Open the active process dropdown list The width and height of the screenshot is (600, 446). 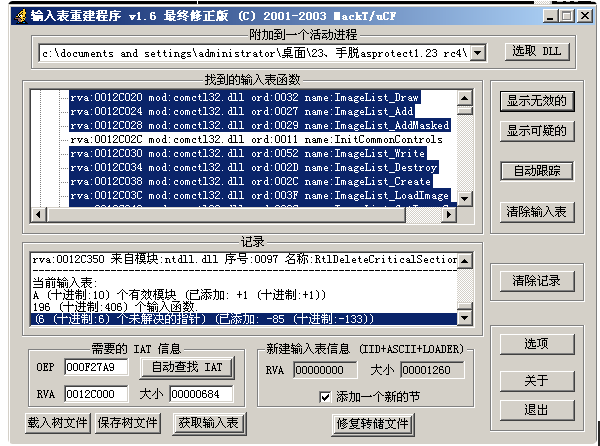click(x=477, y=52)
